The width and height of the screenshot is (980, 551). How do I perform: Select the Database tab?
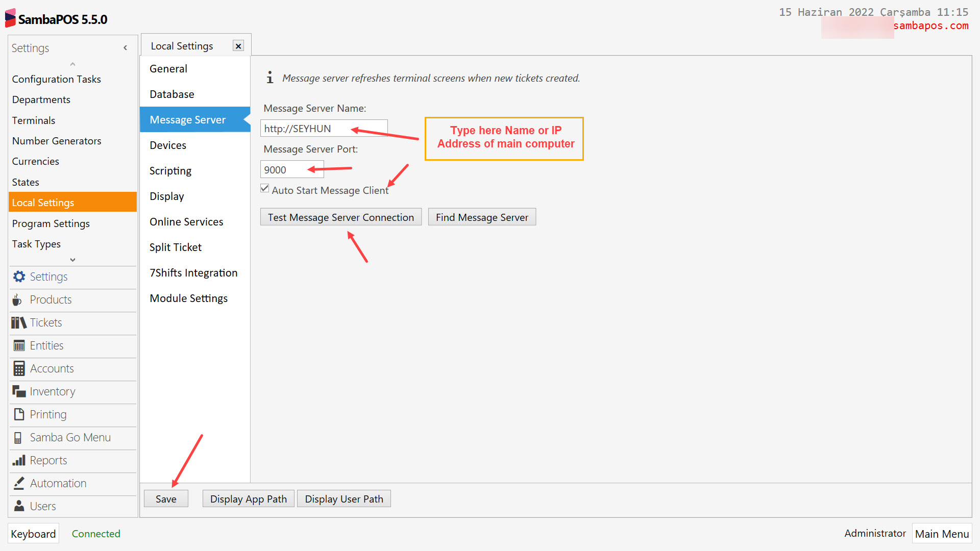pyautogui.click(x=172, y=94)
